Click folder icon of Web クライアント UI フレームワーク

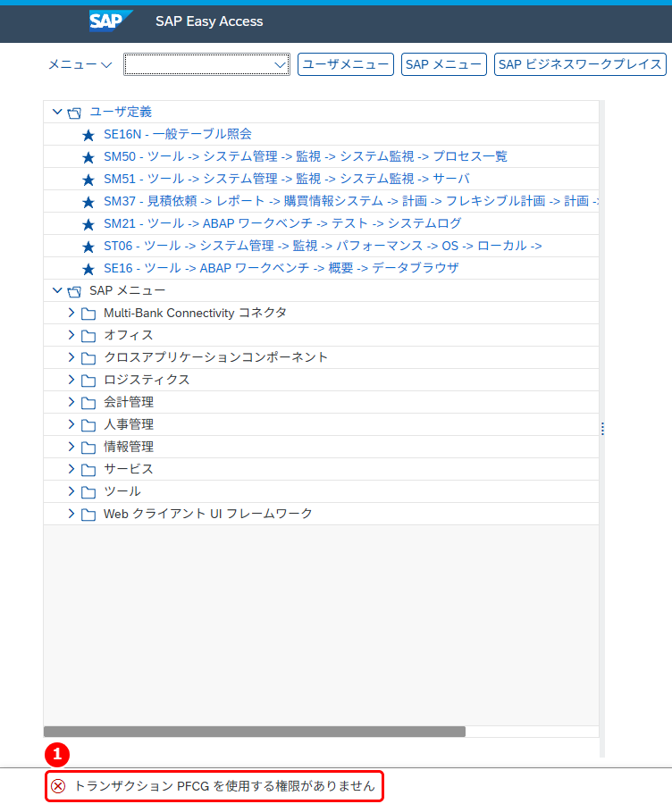point(88,515)
